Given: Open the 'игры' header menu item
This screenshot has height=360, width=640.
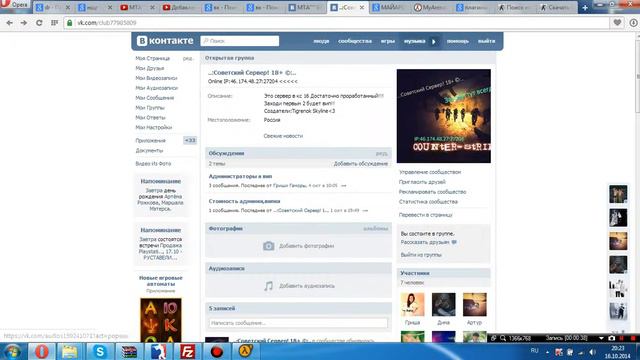Looking at the screenshot, I should tap(388, 41).
